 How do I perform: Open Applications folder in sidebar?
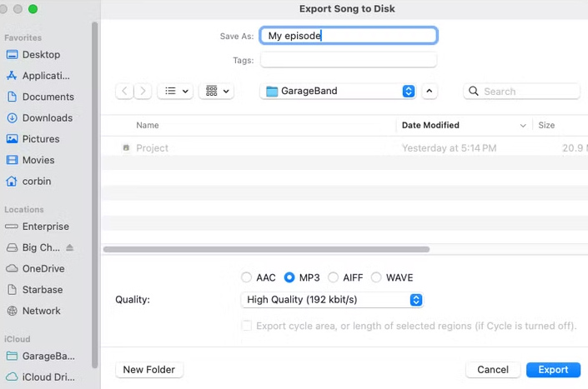38,76
